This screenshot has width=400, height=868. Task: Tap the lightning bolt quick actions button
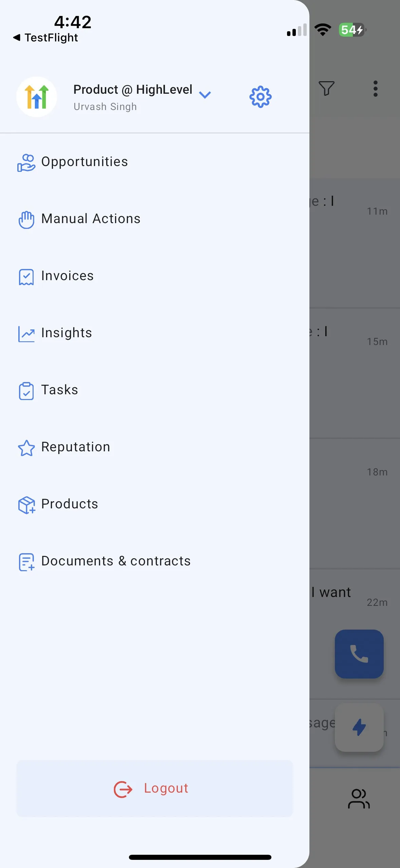click(359, 727)
